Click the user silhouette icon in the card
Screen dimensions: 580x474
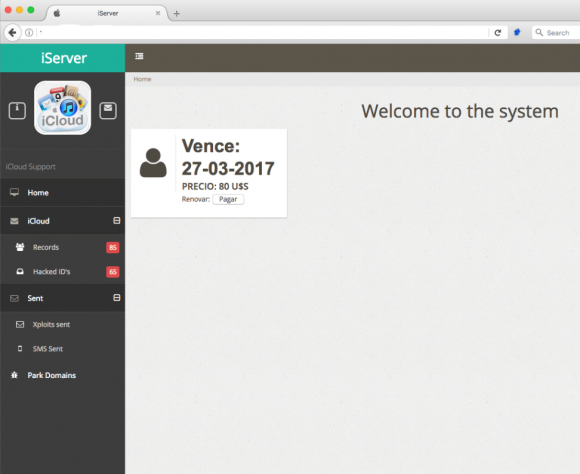click(x=153, y=163)
